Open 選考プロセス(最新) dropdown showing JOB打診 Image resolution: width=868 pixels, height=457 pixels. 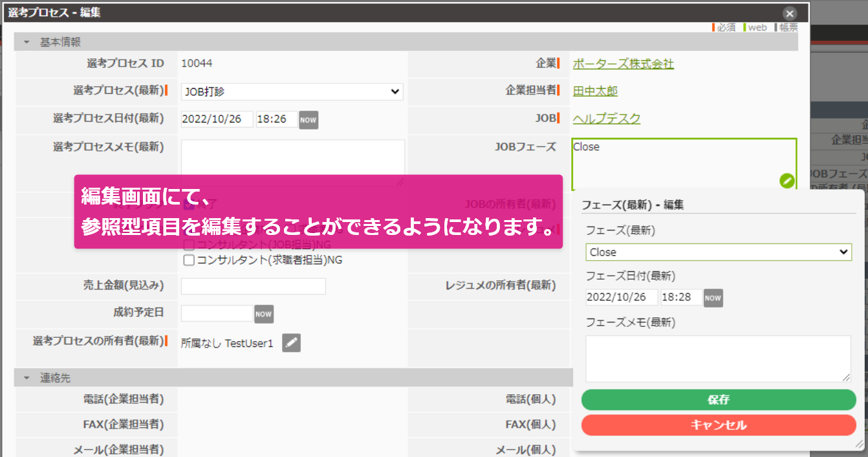(292, 92)
